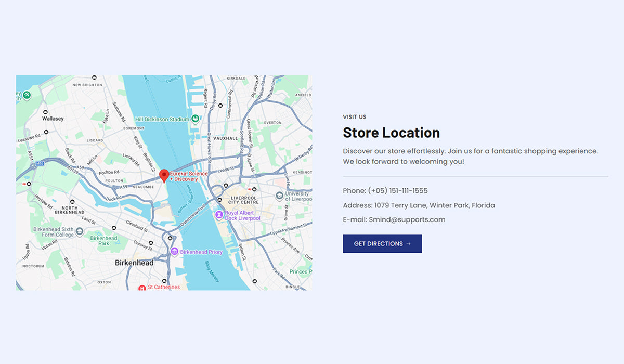Screen dimensions: 624x364
Task: Click the Birkenhead Priory label text
Action: pyautogui.click(x=202, y=252)
